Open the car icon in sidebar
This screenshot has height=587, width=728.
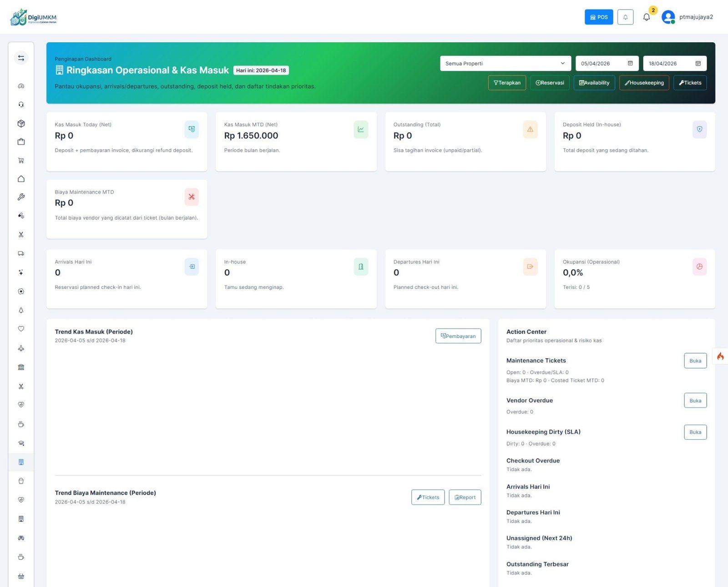click(21, 538)
